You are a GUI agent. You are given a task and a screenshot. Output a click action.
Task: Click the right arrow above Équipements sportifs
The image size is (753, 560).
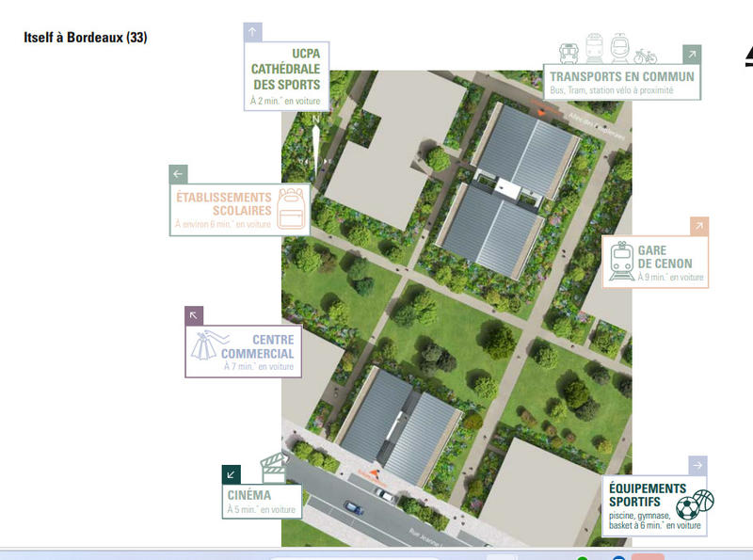click(697, 465)
